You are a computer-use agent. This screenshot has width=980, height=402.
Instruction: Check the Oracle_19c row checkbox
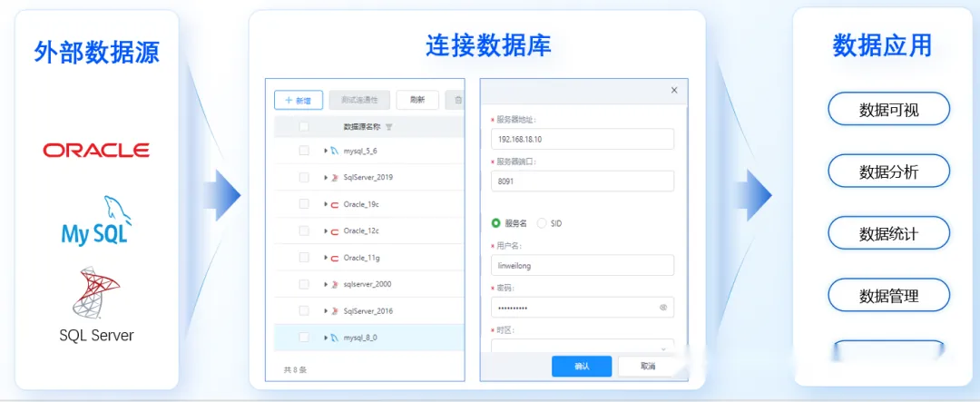(x=304, y=204)
